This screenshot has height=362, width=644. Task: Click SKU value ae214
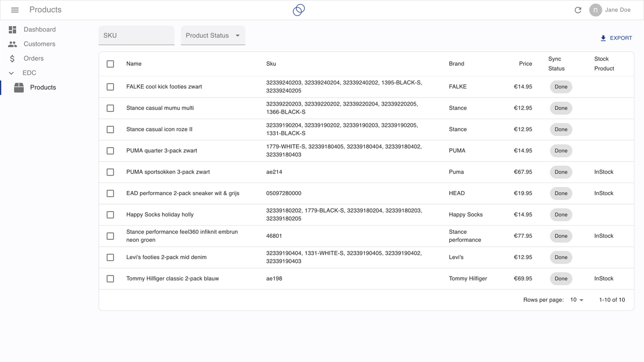coord(274,172)
